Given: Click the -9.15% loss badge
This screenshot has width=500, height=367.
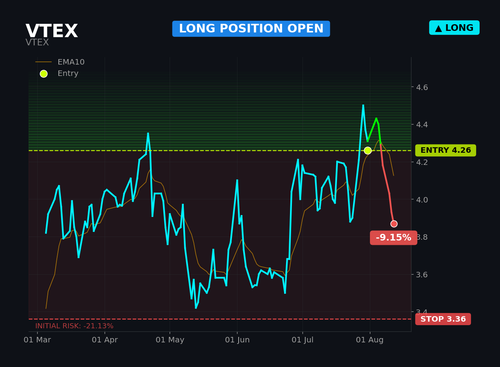Looking at the screenshot, I should click(393, 238).
